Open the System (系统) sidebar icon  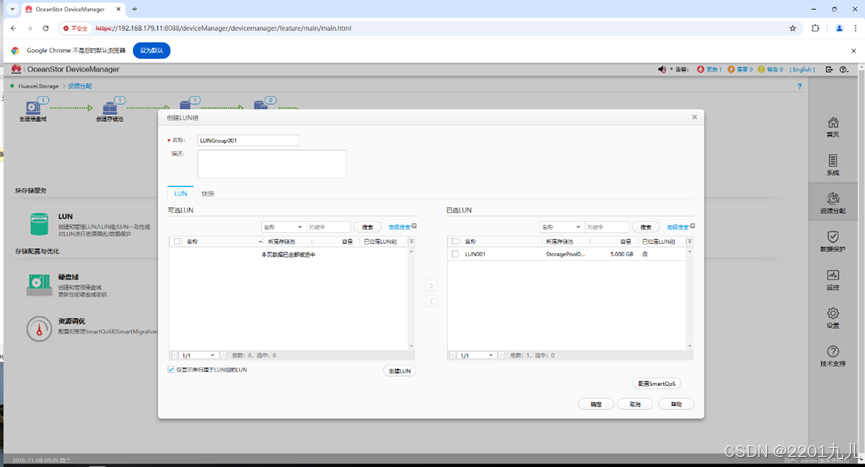pos(833,160)
